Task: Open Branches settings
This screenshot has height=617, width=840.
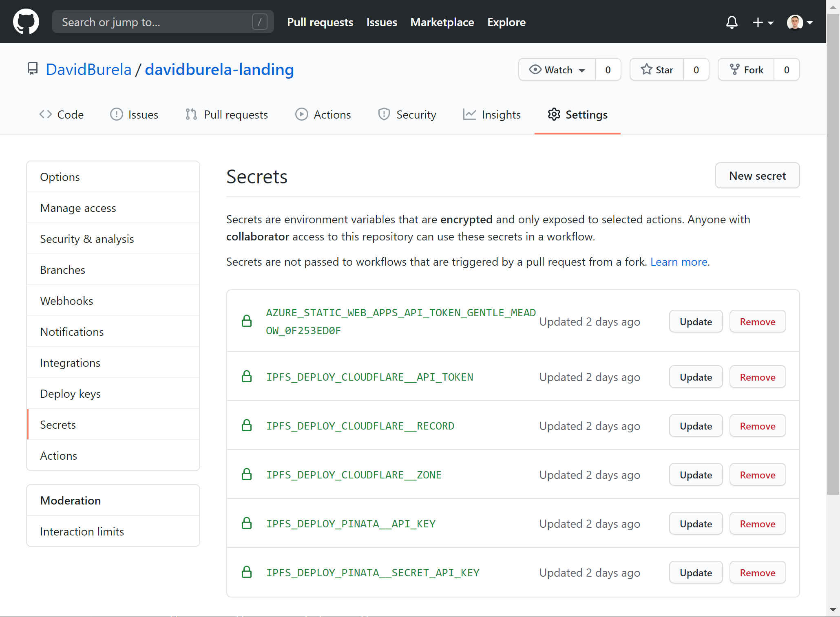Action: click(x=113, y=270)
